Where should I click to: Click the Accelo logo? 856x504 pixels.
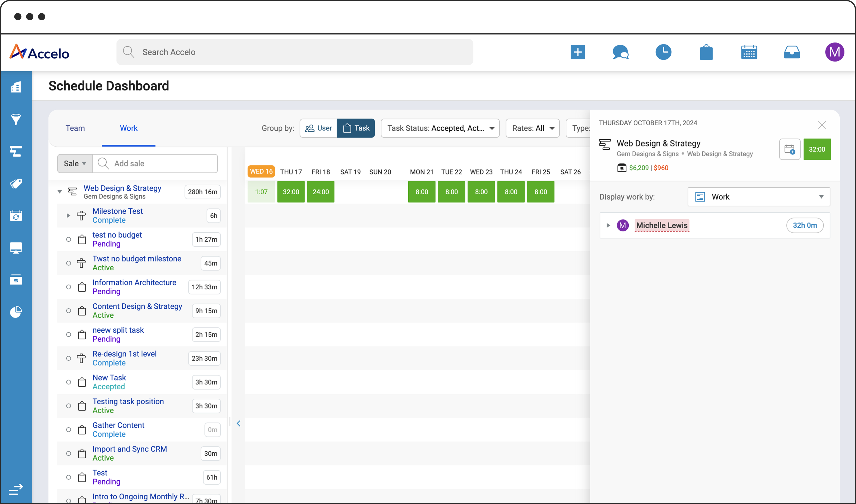(39, 52)
